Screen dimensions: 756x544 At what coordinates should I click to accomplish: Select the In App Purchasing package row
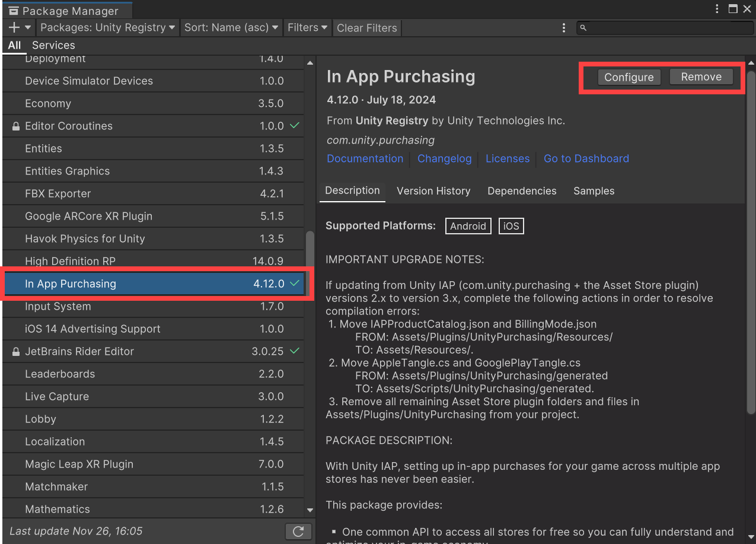[153, 284]
